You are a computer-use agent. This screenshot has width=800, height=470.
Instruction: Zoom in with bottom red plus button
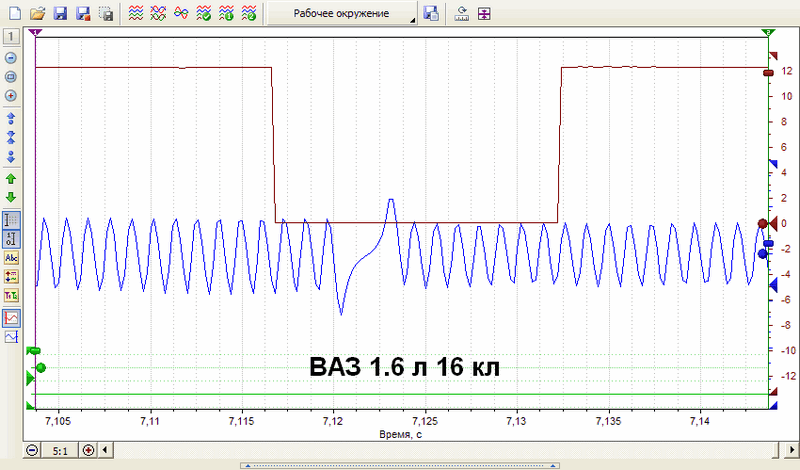click(89, 451)
